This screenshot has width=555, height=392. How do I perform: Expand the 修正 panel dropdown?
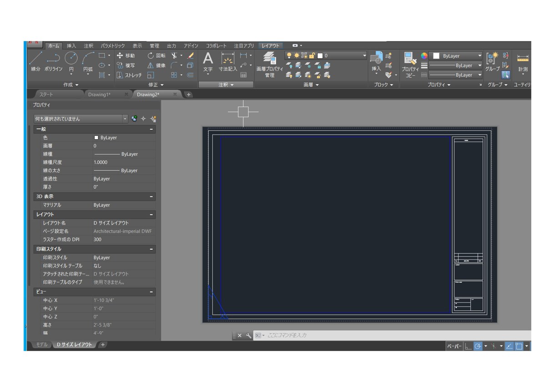[x=156, y=85]
